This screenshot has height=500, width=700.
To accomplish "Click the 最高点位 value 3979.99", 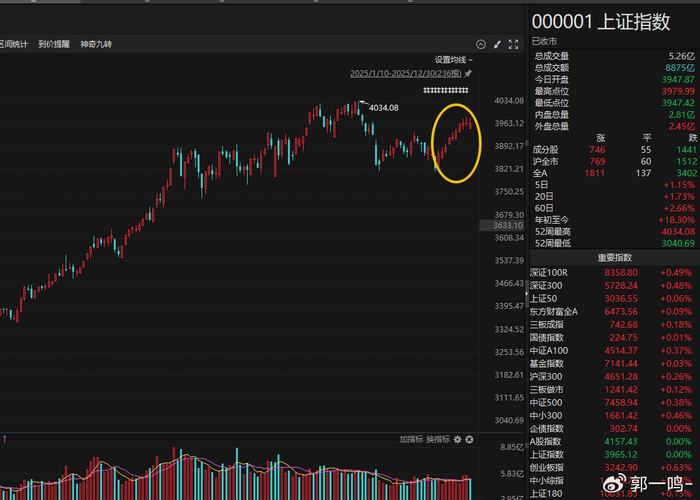I will point(678,91).
